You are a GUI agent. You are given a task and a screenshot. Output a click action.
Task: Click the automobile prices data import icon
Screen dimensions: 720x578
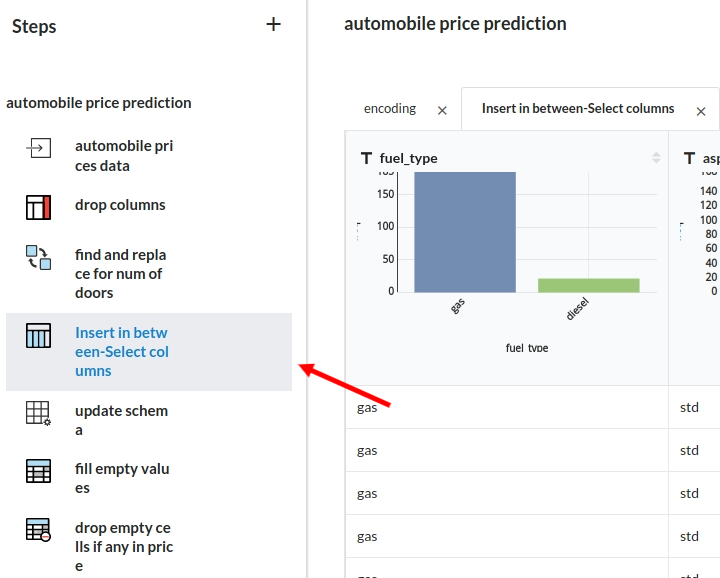(x=38, y=149)
